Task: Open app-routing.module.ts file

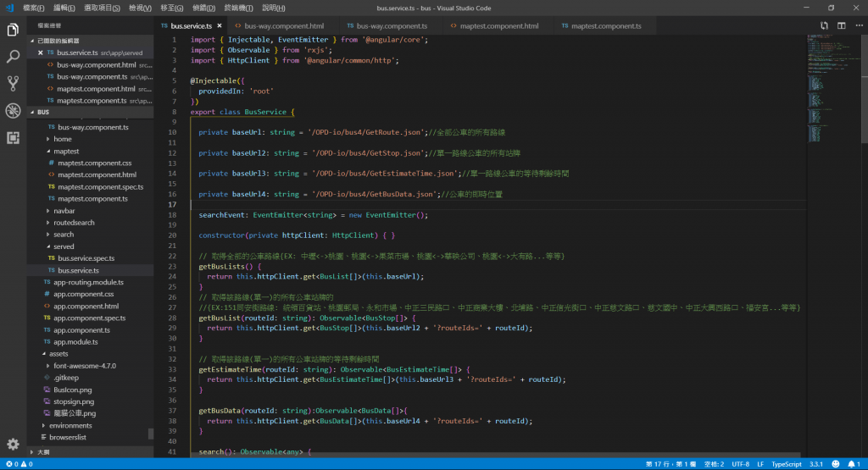Action: tap(88, 283)
